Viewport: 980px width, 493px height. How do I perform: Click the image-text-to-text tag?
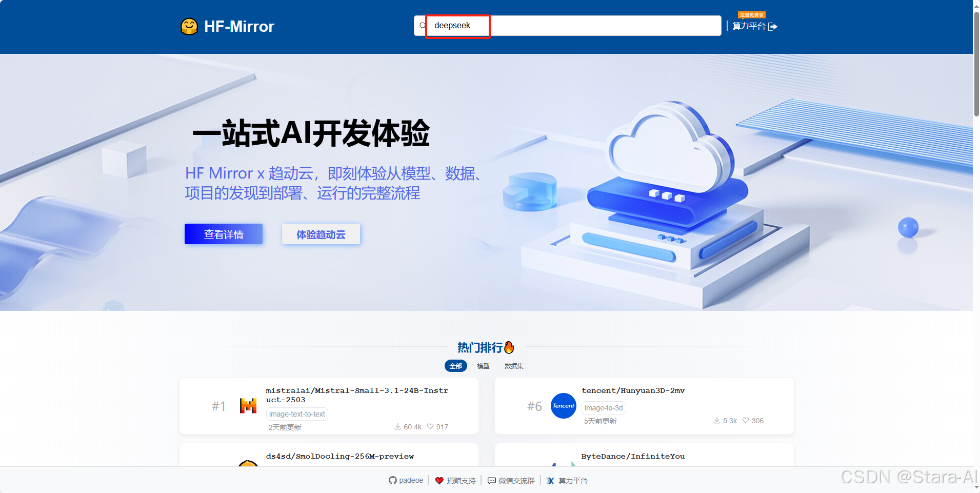pos(297,414)
